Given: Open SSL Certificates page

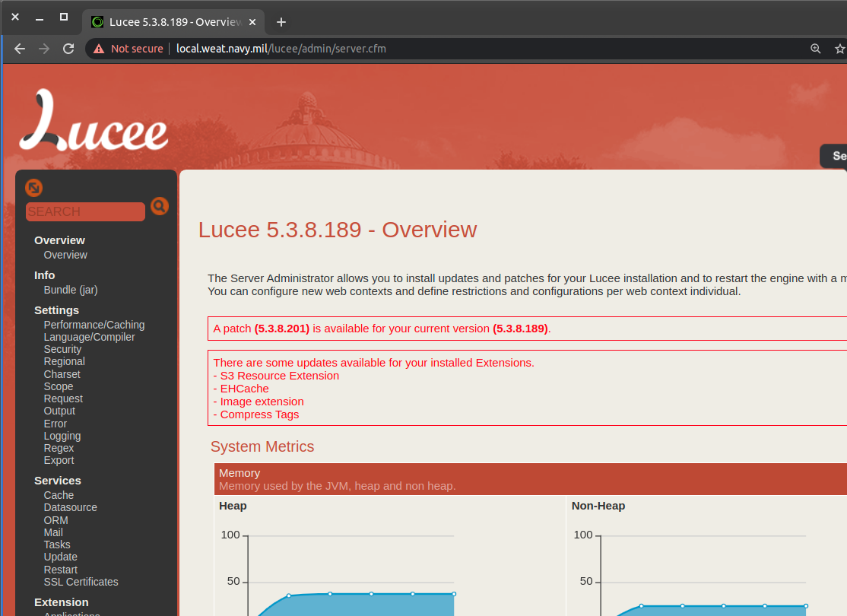Looking at the screenshot, I should [x=81, y=582].
